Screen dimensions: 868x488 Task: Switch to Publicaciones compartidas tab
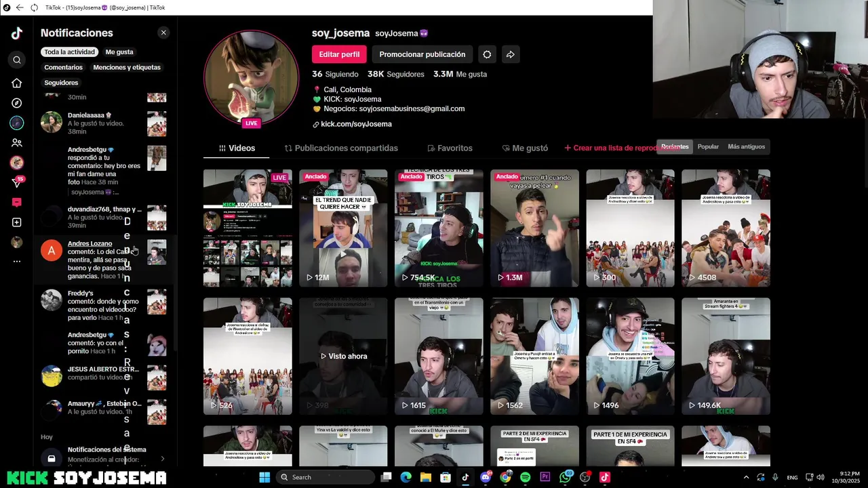[x=341, y=148]
